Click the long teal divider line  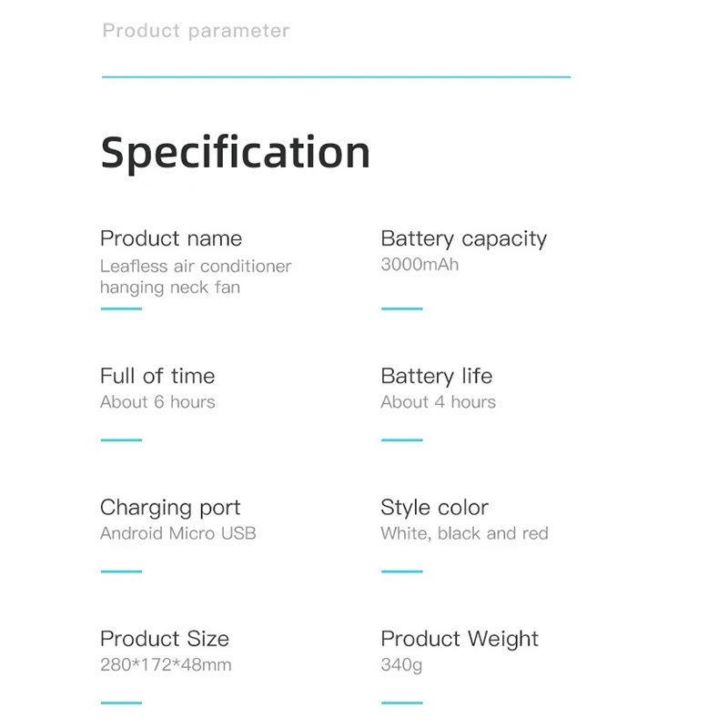336,77
